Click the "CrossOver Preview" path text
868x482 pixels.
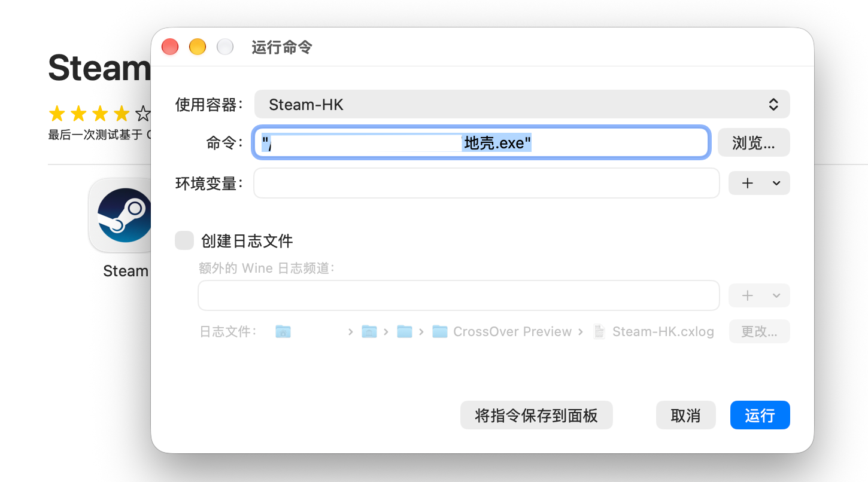tap(512, 331)
